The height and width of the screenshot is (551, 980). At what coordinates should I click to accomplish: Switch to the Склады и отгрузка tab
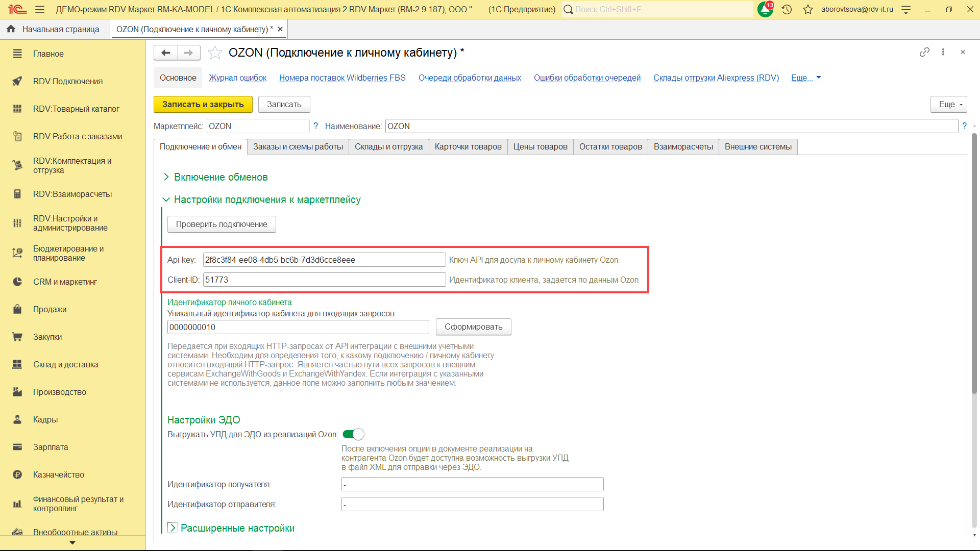(388, 146)
